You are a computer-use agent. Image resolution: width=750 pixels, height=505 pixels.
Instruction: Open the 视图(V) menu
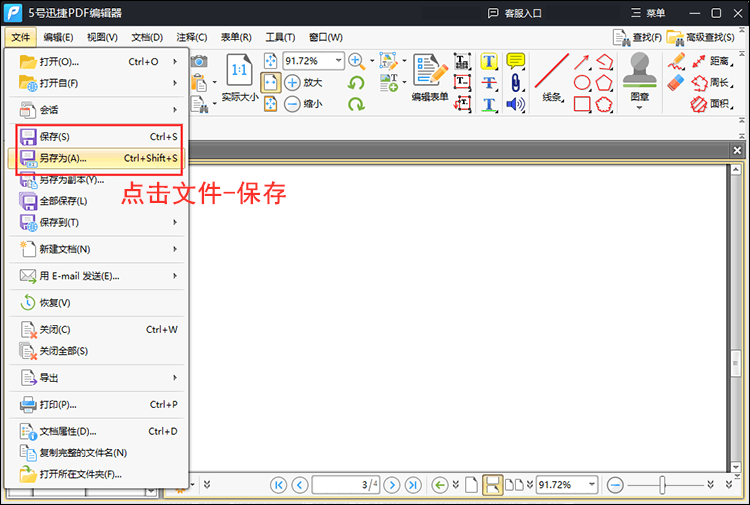point(102,37)
